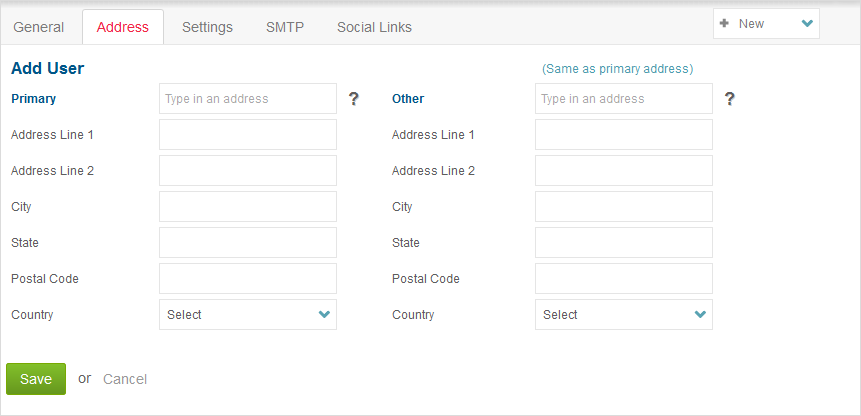Click the Add User heading

coord(47,69)
